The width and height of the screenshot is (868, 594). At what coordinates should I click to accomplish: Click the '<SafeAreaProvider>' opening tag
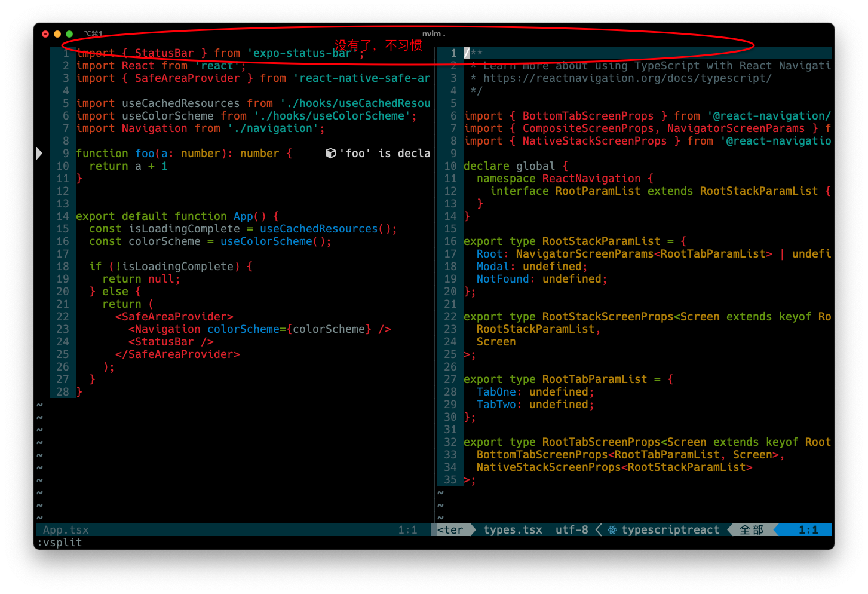(x=174, y=317)
